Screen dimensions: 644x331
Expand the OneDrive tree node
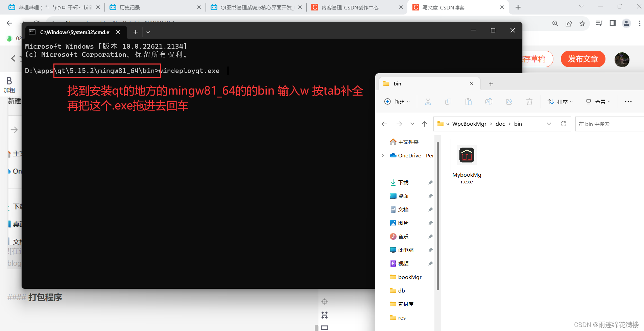(383, 155)
